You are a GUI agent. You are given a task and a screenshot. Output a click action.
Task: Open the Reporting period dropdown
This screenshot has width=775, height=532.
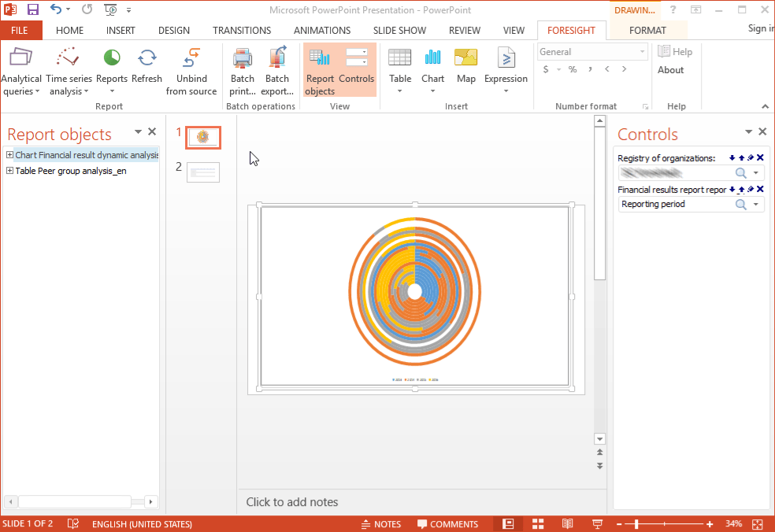pos(757,205)
